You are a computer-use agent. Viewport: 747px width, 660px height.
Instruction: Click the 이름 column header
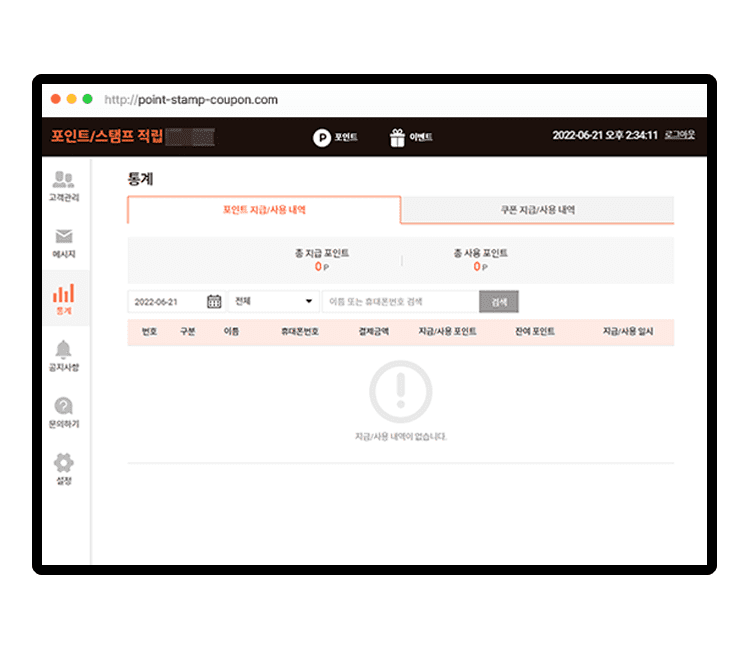click(x=231, y=332)
